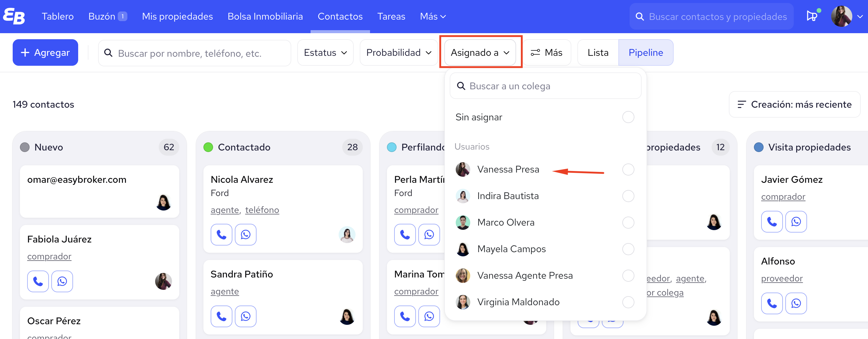The image size is (868, 339).
Task: Call Sandra Patiño with phone icon
Action: point(222,316)
